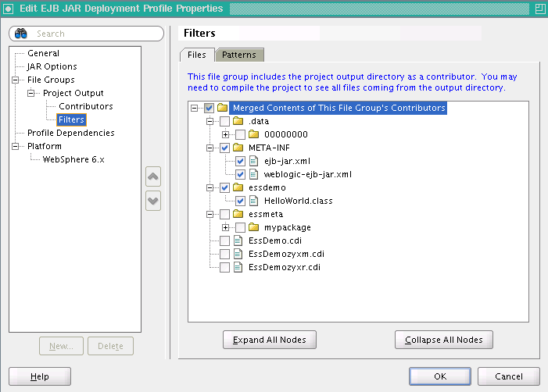
Task: Click the move-up arrow button
Action: click(153, 176)
